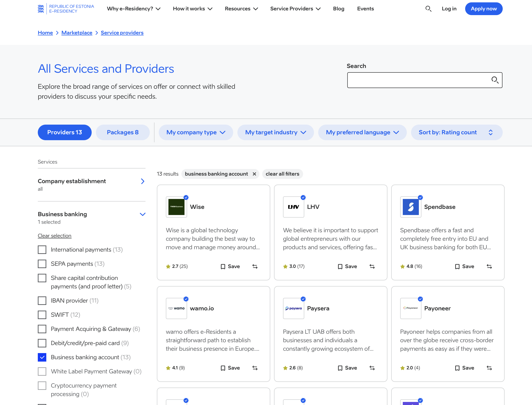
Task: Open Service Providers menu
Action: [x=295, y=9]
